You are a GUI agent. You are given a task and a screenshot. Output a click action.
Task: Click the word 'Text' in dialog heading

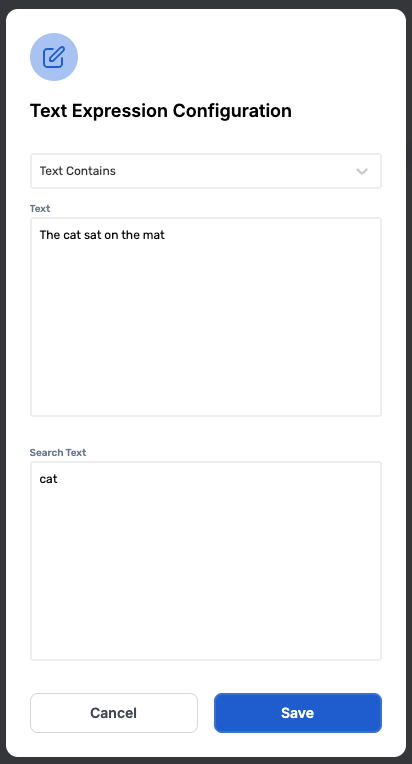(49, 111)
